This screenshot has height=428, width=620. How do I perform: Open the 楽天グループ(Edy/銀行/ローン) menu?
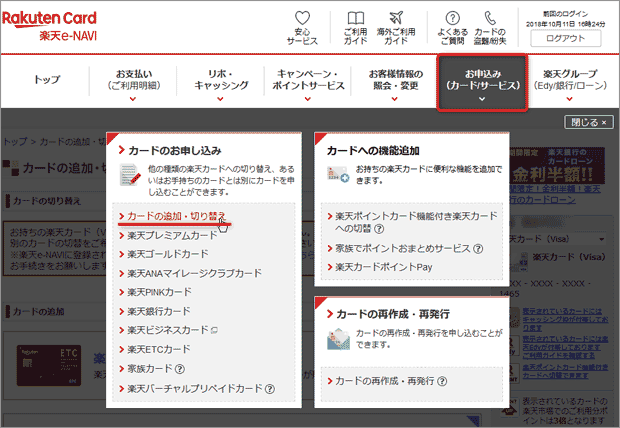click(x=569, y=80)
